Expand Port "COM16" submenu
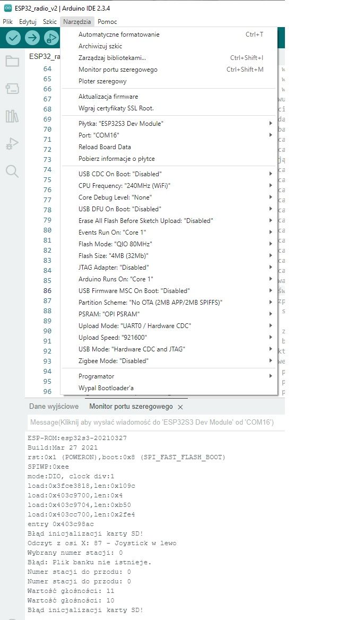 pyautogui.click(x=169, y=135)
